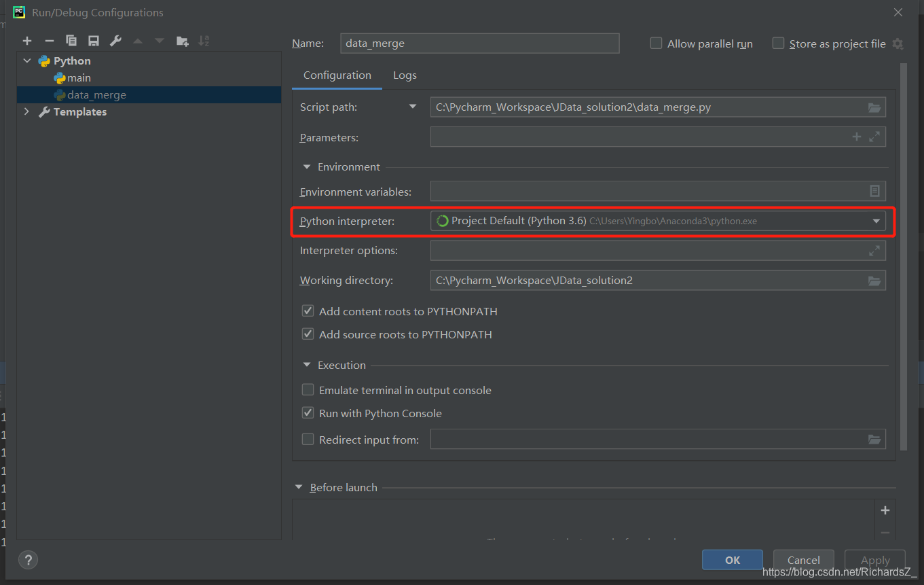
Task: Toggle Add content roots to PYTHONPATH
Action: (308, 311)
